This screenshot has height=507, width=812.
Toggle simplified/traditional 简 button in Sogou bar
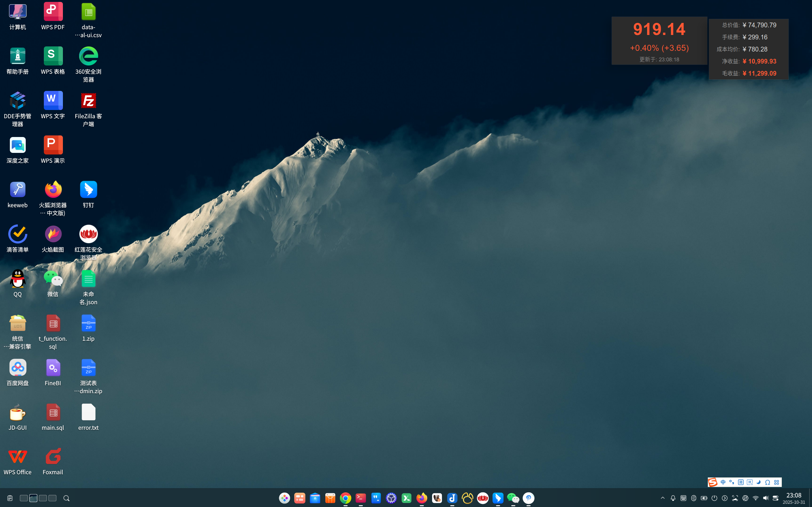pos(741,482)
